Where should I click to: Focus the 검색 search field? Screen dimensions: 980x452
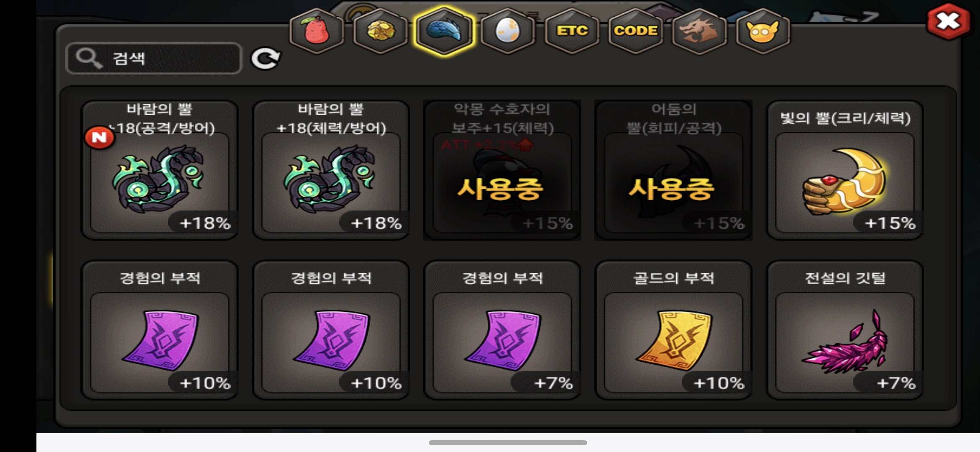(x=154, y=58)
